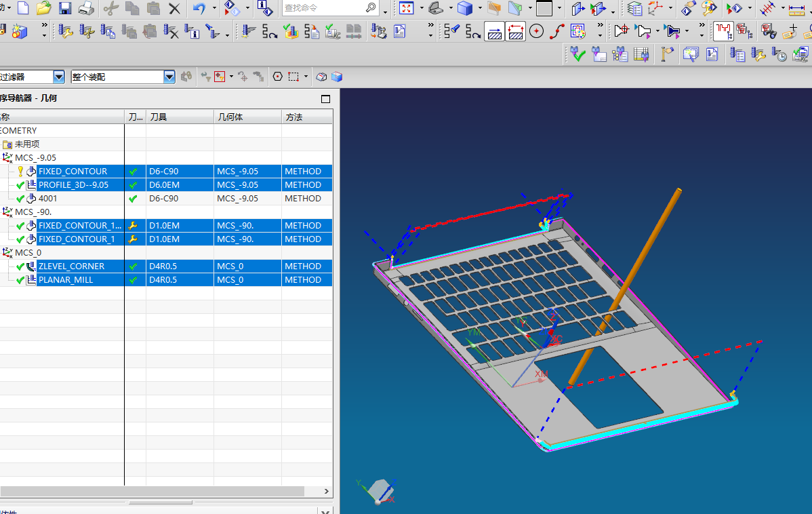The height and width of the screenshot is (514, 812).
Task: Click the Open folder icon
Action: (x=44, y=8)
